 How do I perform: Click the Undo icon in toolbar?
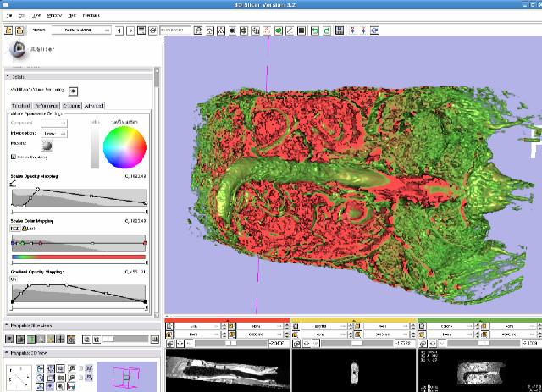pyautogui.click(x=314, y=30)
